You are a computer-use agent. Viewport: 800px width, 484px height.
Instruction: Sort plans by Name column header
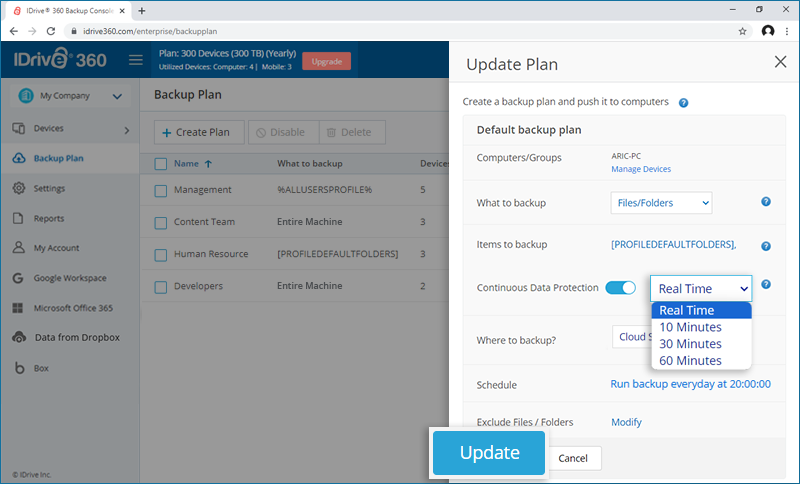pyautogui.click(x=186, y=164)
